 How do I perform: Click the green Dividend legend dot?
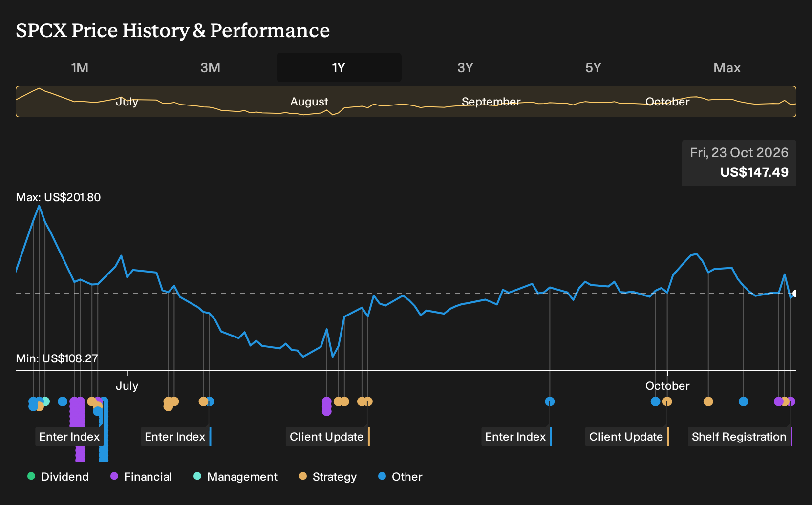click(x=31, y=476)
